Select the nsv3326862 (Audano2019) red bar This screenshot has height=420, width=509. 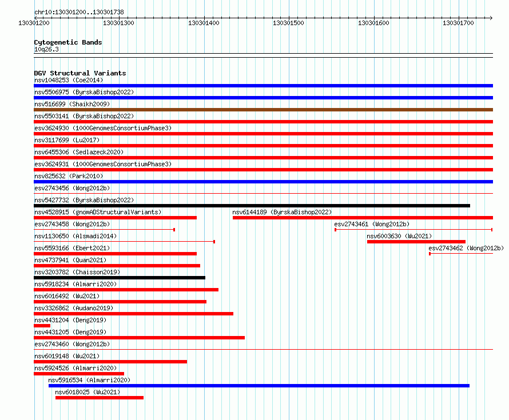133,314
